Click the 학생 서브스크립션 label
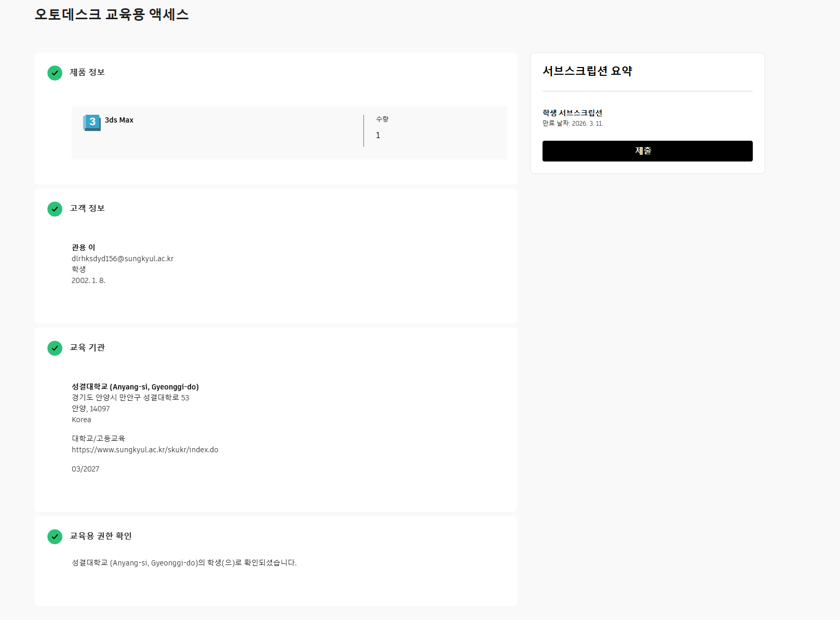Screen dimensions: 840x620 [573, 113]
